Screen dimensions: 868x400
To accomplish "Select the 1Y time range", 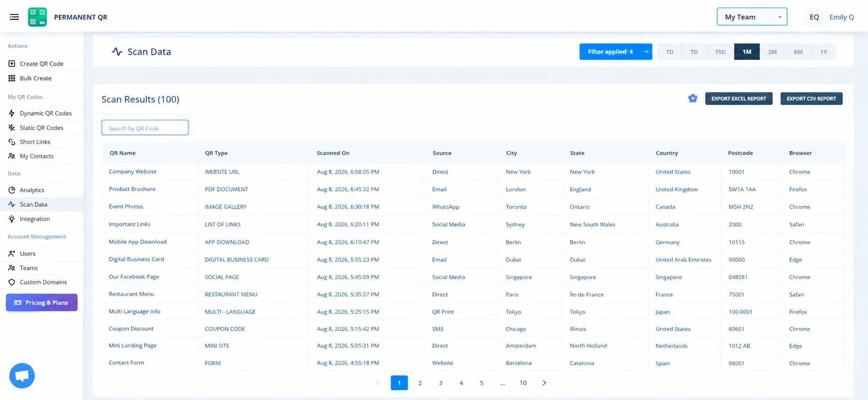I will 823,52.
